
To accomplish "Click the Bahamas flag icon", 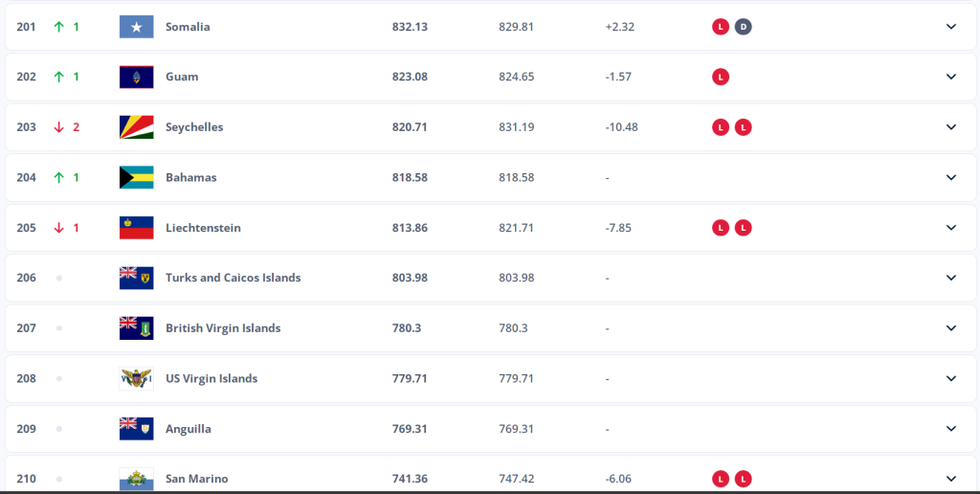I will [136, 177].
